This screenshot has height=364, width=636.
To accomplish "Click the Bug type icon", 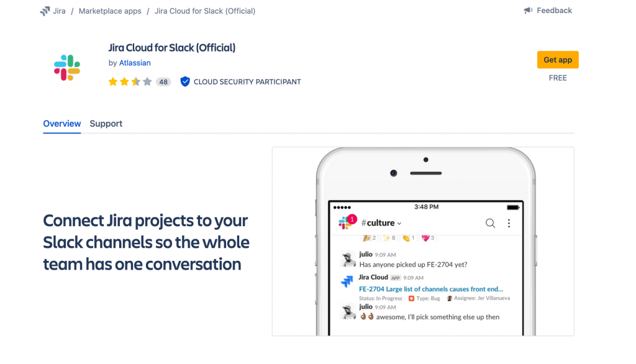I will (411, 298).
